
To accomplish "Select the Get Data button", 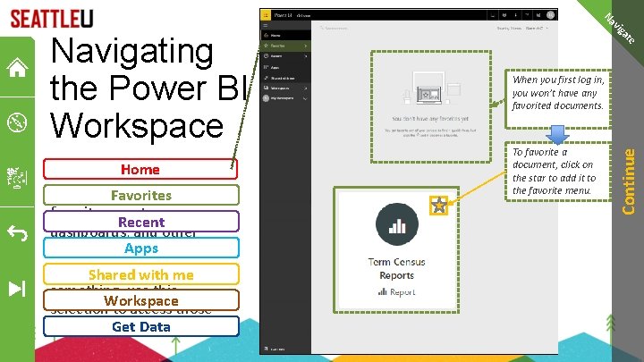I will click(x=141, y=327).
